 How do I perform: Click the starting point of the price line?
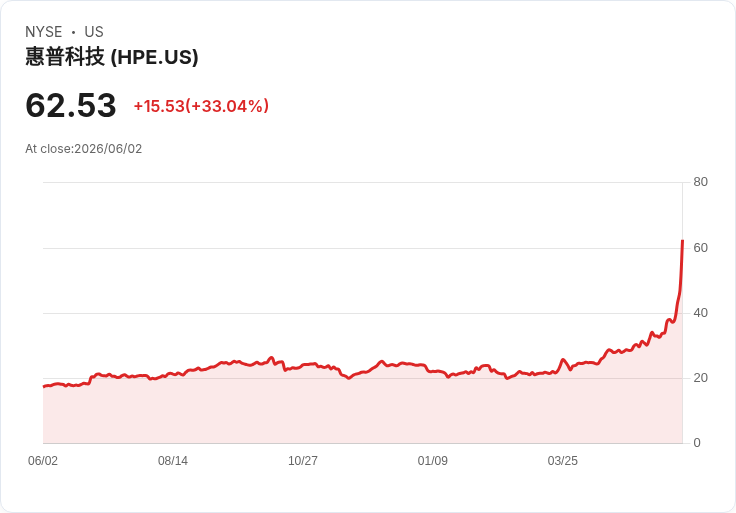click(44, 387)
